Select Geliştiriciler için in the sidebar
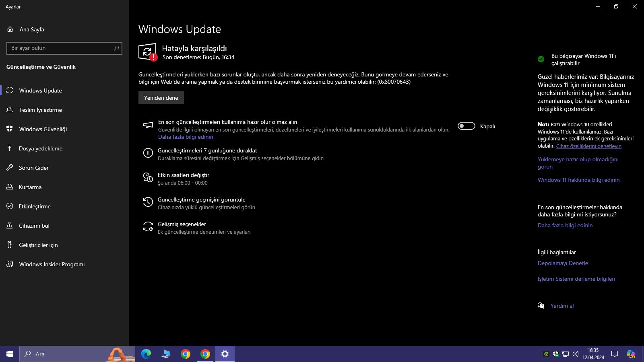Image resolution: width=644 pixels, height=362 pixels. [64, 245]
